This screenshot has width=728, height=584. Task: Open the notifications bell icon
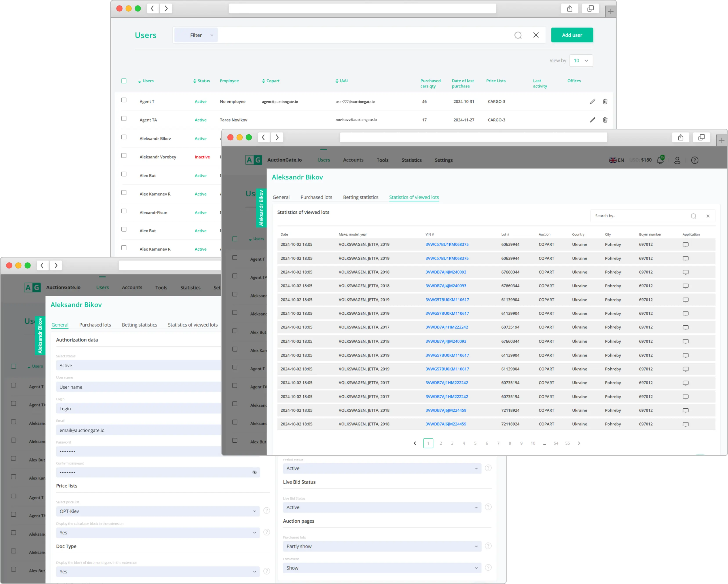[660, 160]
